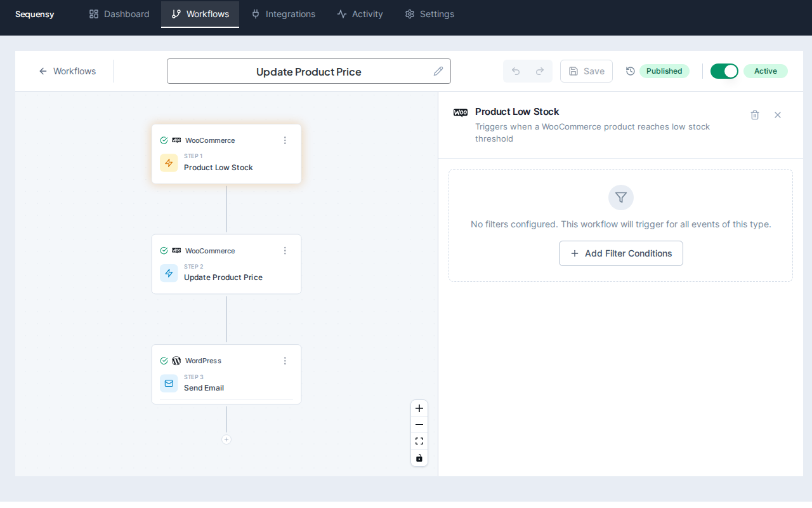Click the lock icon in canvas controls
The image size is (812, 508).
[419, 457]
